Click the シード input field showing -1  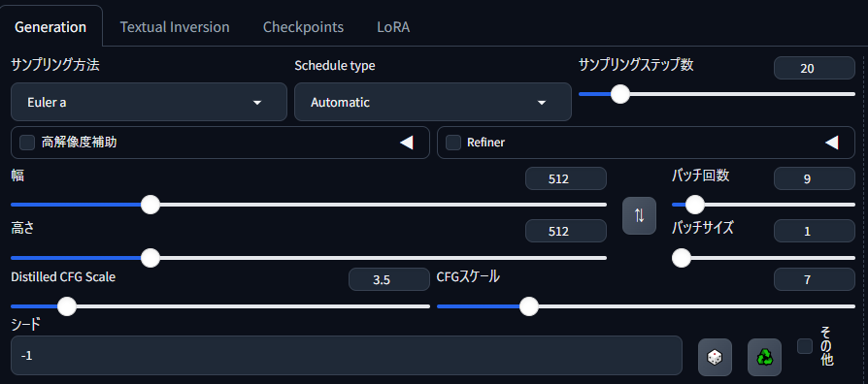click(347, 355)
